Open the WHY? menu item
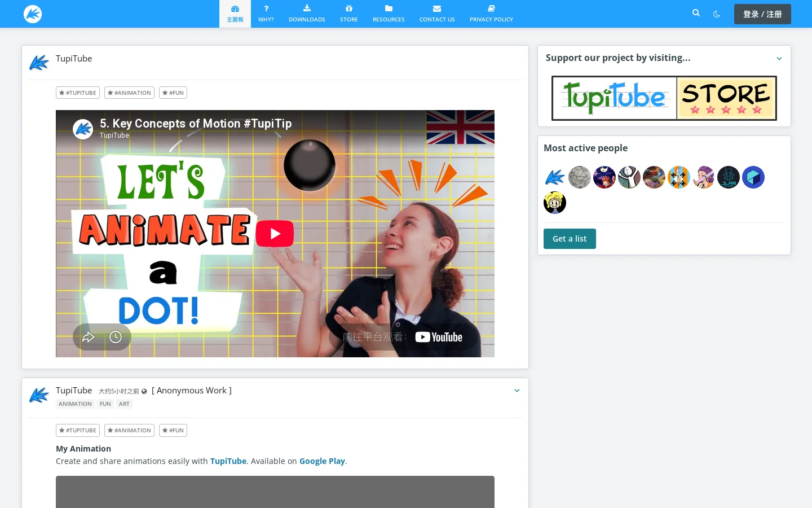Image resolution: width=812 pixels, height=508 pixels. click(266, 14)
